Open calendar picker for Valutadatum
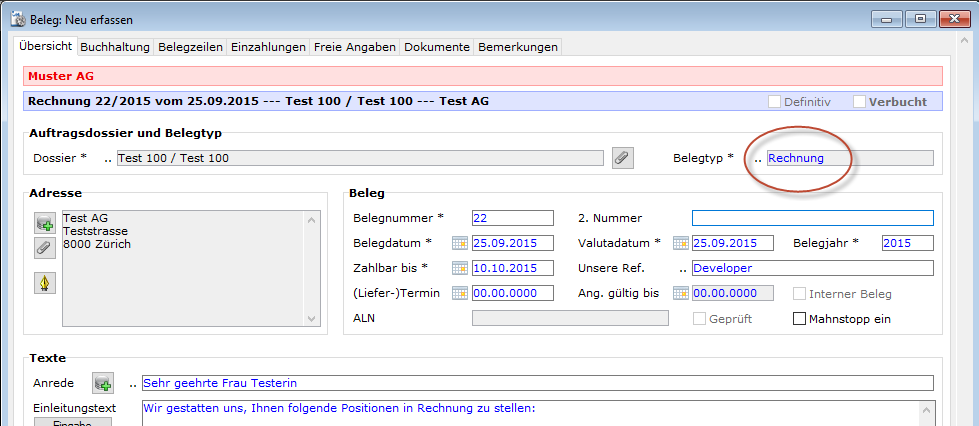The width and height of the screenshot is (979, 426). click(x=681, y=243)
